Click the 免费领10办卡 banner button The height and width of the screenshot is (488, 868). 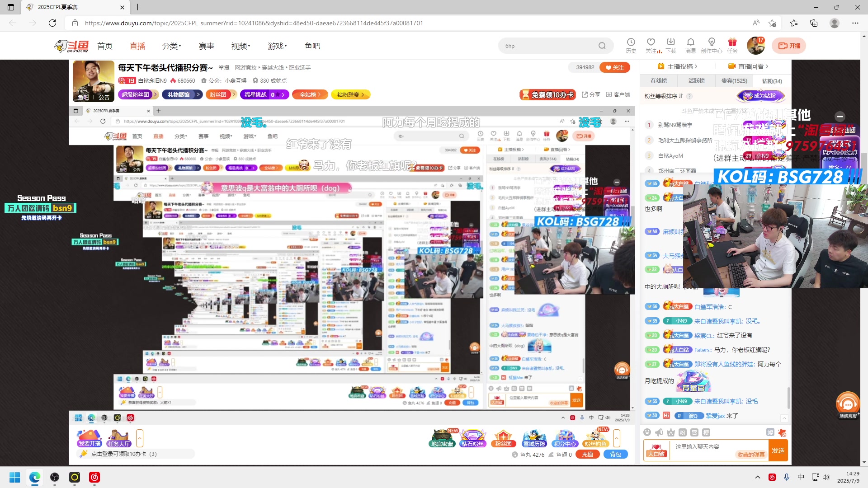[547, 94]
